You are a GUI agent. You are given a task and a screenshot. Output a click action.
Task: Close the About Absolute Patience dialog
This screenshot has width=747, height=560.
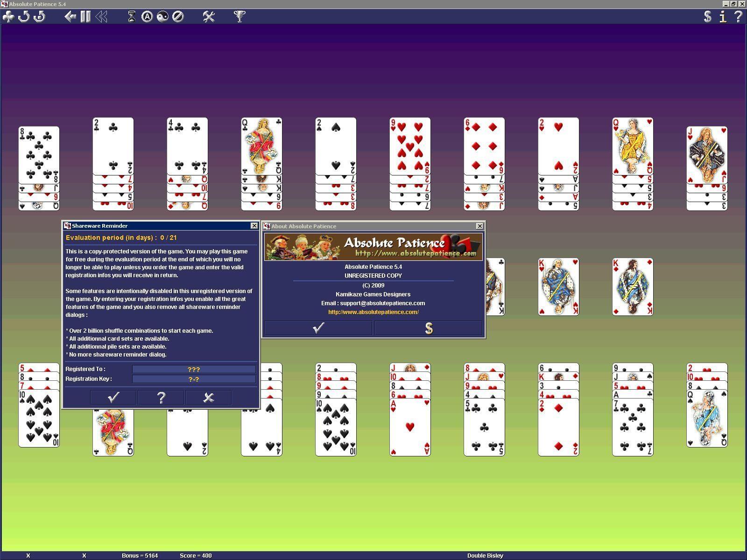[x=479, y=226]
